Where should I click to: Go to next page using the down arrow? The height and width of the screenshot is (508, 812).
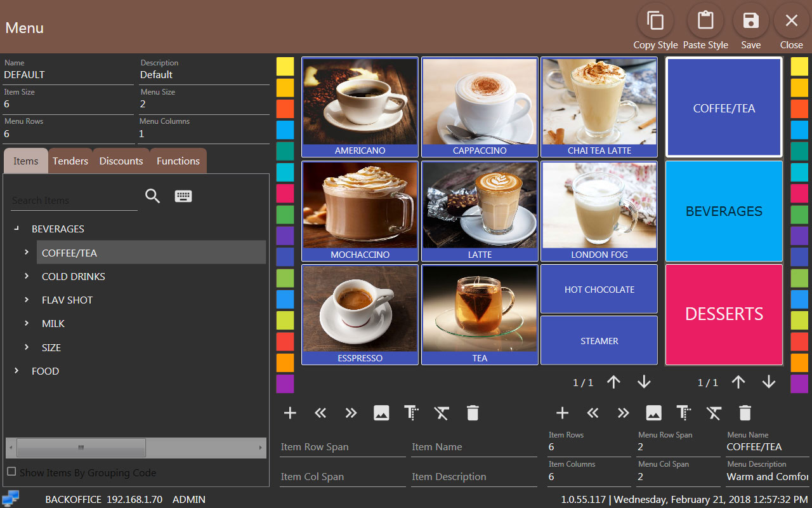pos(644,382)
